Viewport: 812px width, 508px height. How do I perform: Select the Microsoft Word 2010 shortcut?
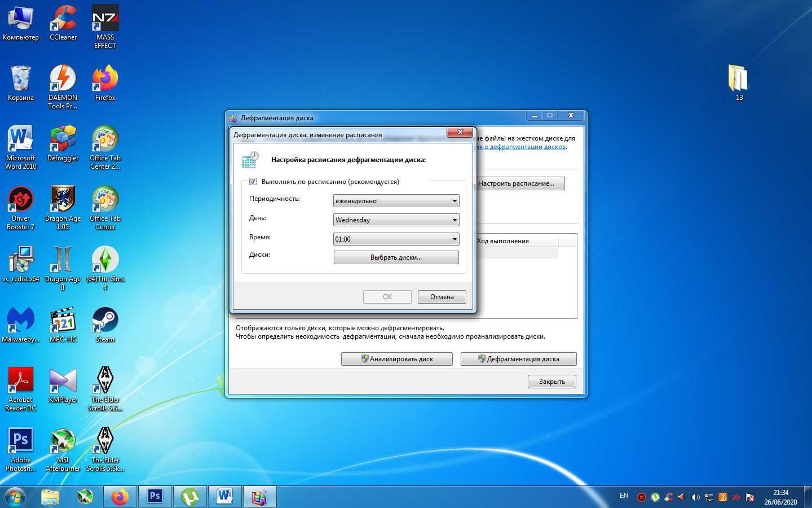point(21,148)
